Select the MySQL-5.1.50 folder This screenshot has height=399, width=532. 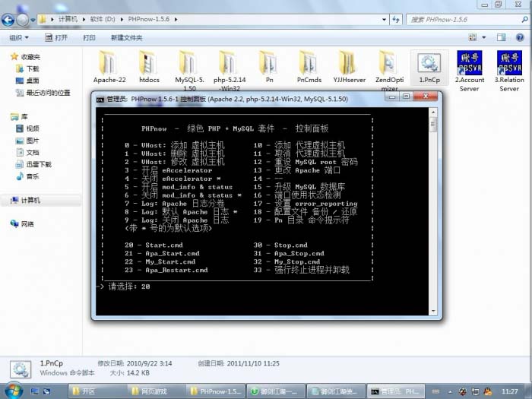(189, 64)
